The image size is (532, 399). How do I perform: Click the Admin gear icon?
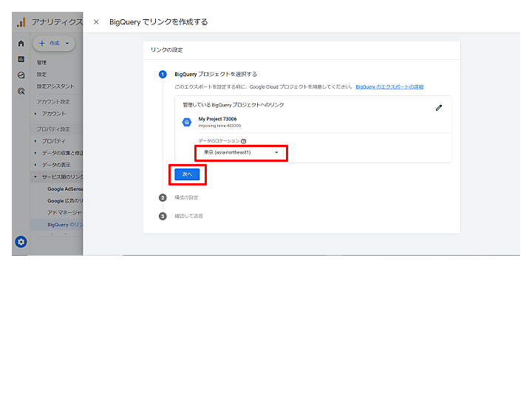21,242
